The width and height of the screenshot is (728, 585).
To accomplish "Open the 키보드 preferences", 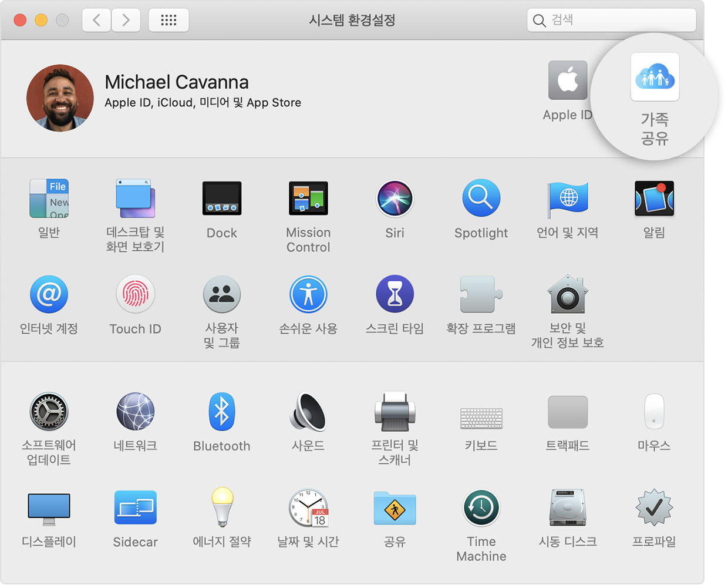I will tap(481, 418).
